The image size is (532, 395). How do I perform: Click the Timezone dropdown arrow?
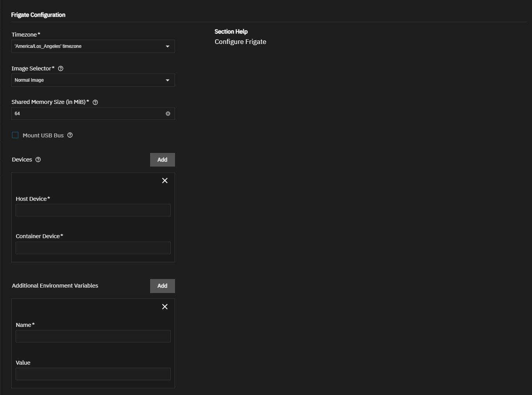tap(168, 46)
